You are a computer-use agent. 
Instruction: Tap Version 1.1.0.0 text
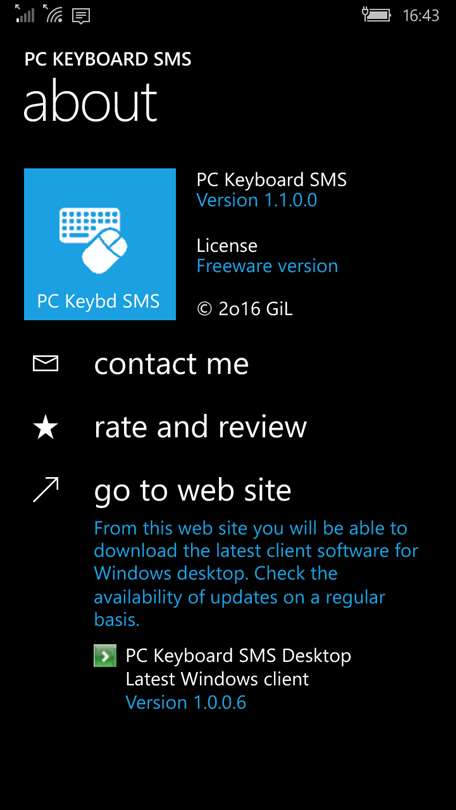coord(257,200)
